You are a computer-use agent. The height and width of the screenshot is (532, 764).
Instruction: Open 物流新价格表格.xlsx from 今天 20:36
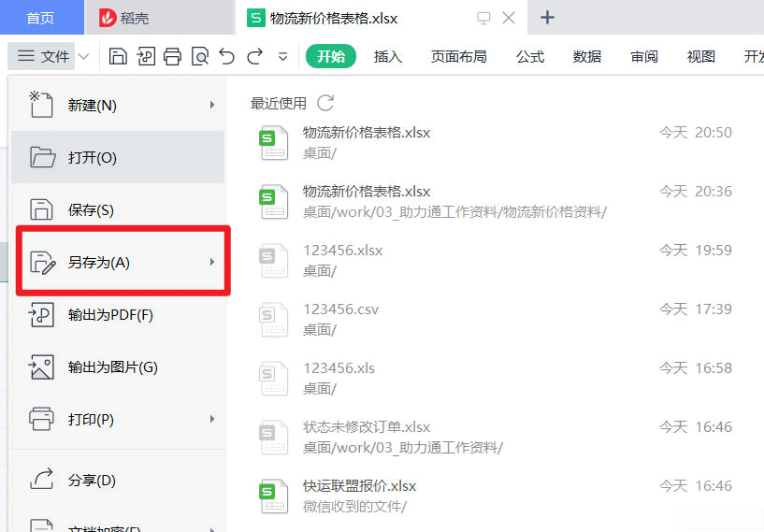coord(495,201)
